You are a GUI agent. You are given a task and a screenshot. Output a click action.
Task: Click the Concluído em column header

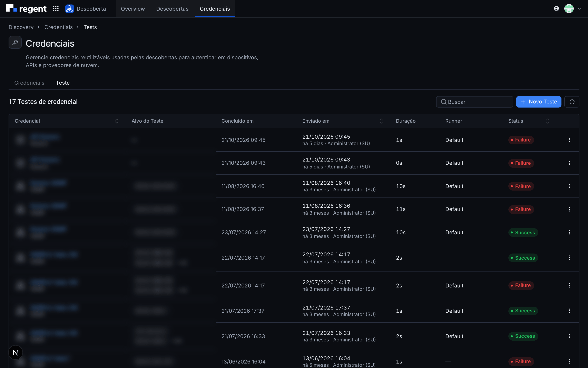pos(237,121)
